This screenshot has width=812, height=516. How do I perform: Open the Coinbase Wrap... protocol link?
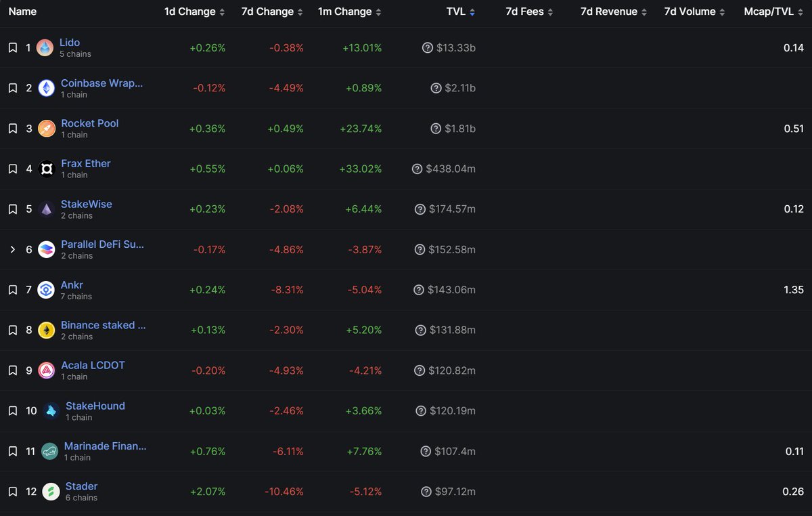(102, 83)
